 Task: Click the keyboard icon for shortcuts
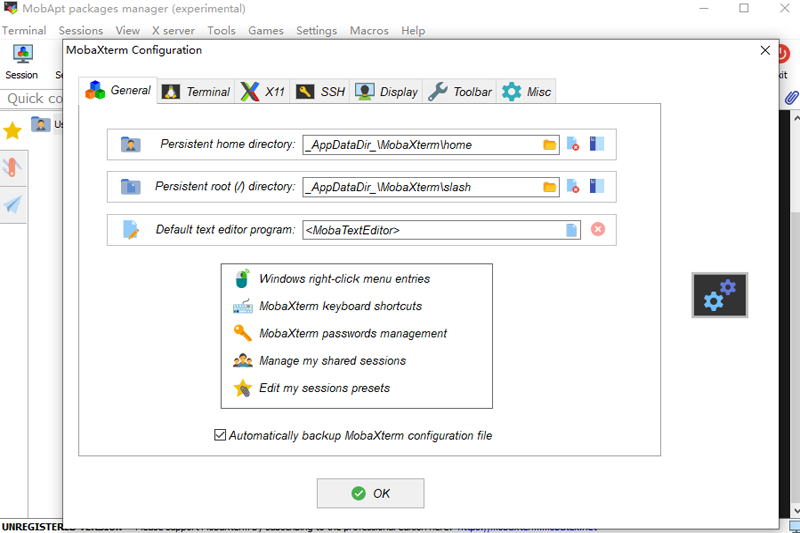click(242, 306)
